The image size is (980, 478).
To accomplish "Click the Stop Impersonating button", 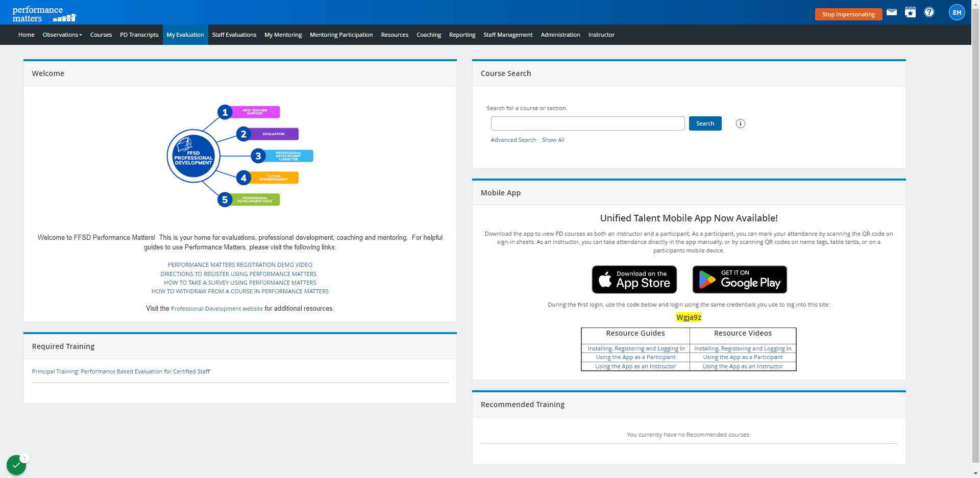I will pyautogui.click(x=848, y=14).
